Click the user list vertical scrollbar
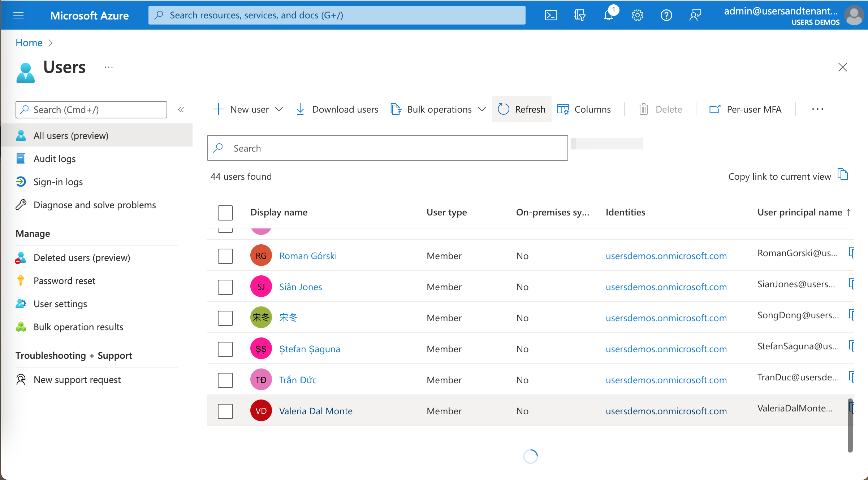 tap(850, 425)
